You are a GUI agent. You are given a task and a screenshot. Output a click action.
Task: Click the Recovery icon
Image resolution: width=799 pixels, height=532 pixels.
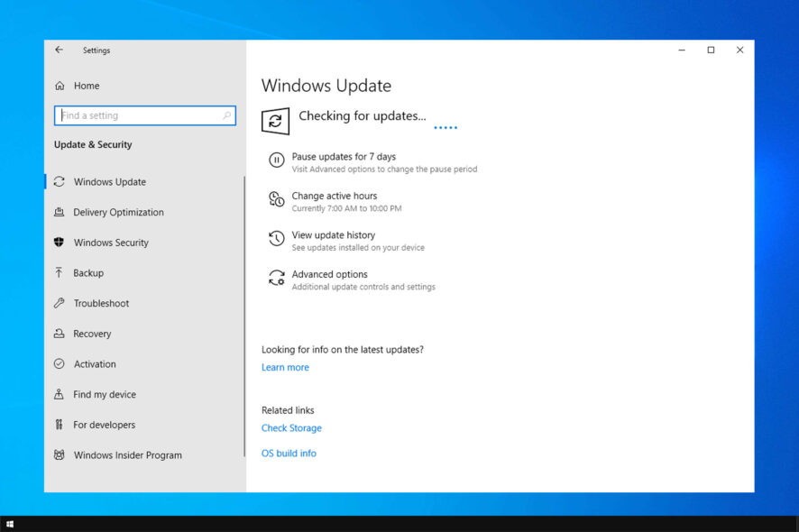(x=60, y=334)
